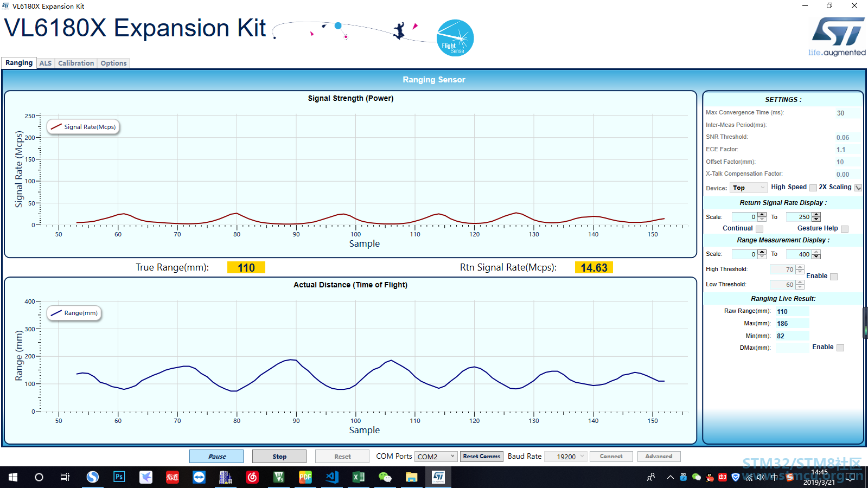Image resolution: width=868 pixels, height=488 pixels.
Task: Click the Rtn Signal Rate value 14.63
Action: pyautogui.click(x=594, y=268)
